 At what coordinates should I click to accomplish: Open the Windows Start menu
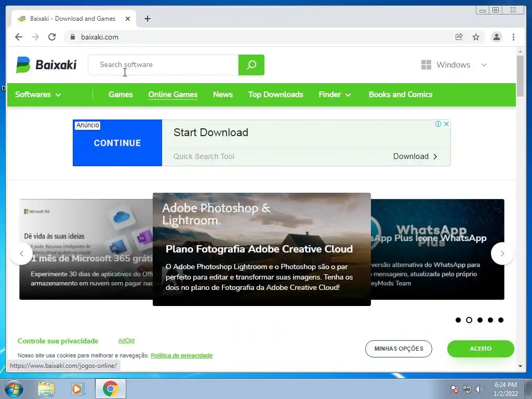click(14, 389)
